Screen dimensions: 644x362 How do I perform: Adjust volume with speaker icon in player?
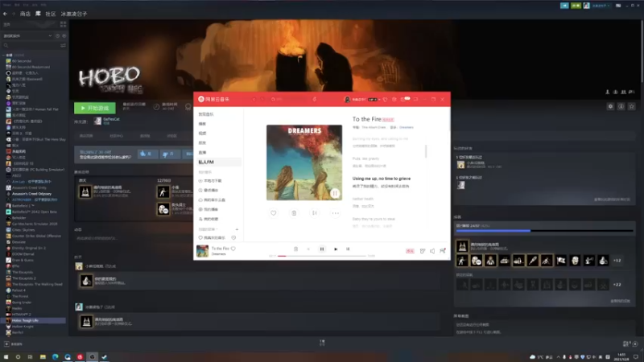[432, 251]
